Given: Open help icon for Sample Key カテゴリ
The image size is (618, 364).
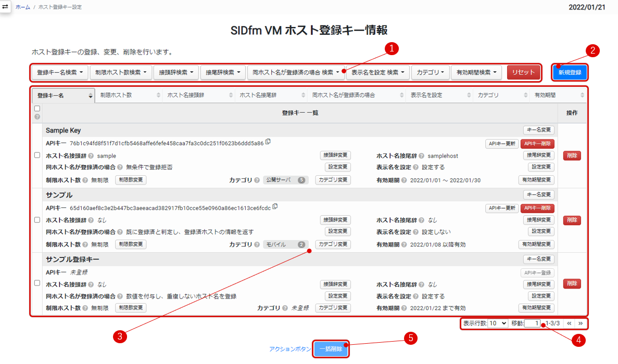Looking at the screenshot, I should (x=257, y=180).
